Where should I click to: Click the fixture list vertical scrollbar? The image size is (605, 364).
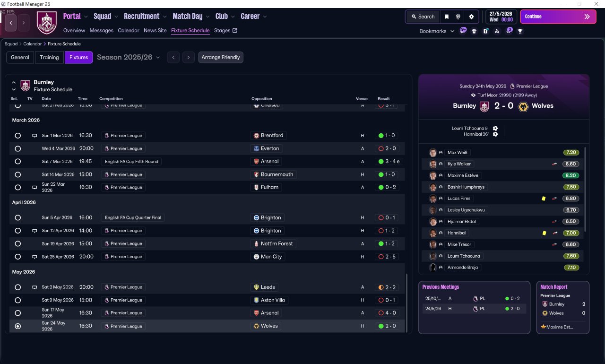pos(406,303)
